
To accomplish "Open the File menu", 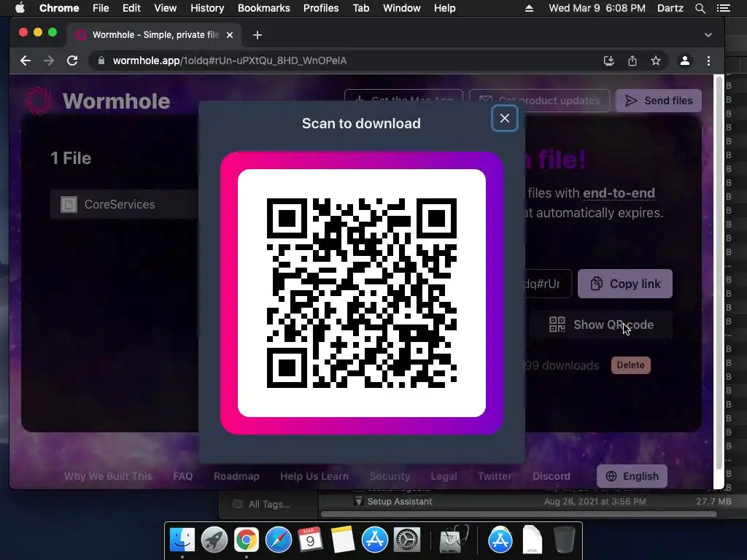I will pos(101,8).
